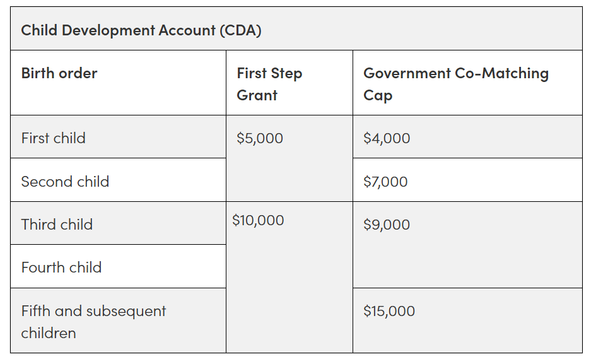Image resolution: width=596 pixels, height=364 pixels.
Task: Click the $10,000 First Step Grant value
Action: point(258,220)
